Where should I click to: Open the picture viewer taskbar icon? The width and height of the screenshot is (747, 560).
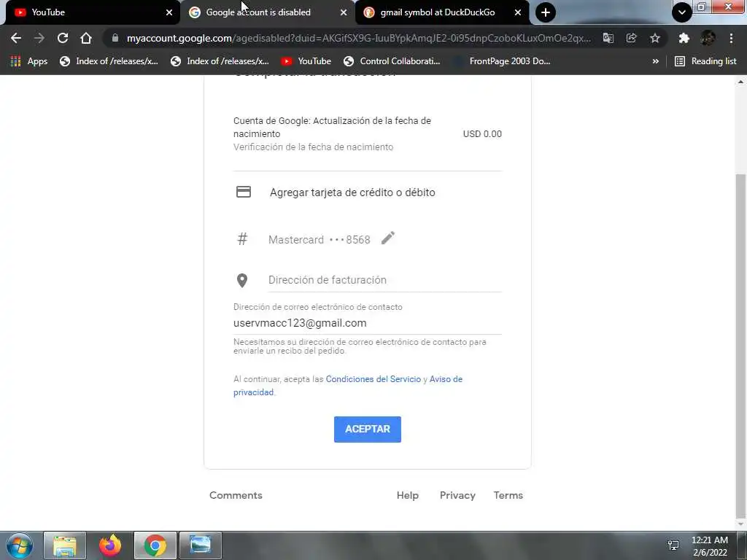pyautogui.click(x=200, y=545)
